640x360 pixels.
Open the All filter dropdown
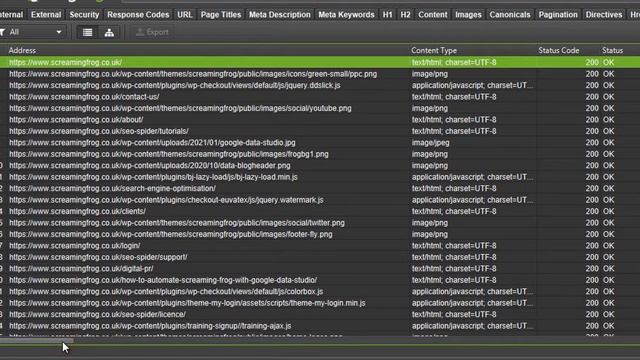click(36, 32)
